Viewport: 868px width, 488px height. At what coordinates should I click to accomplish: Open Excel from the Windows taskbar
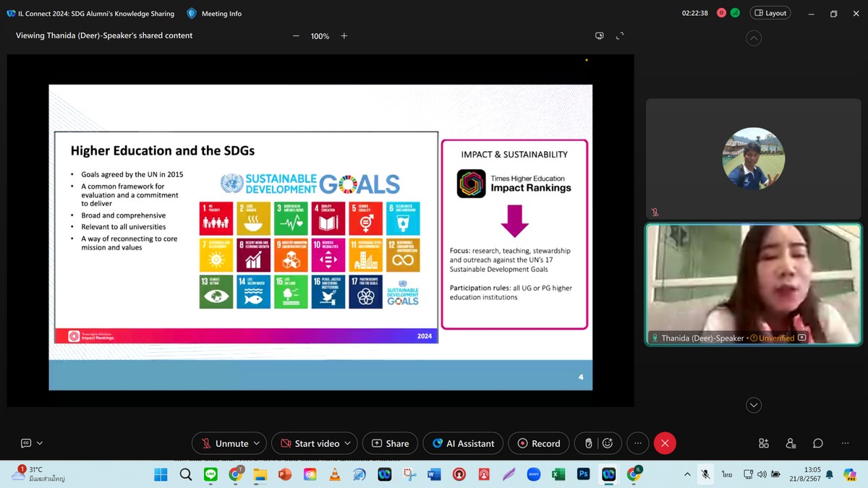tap(558, 474)
